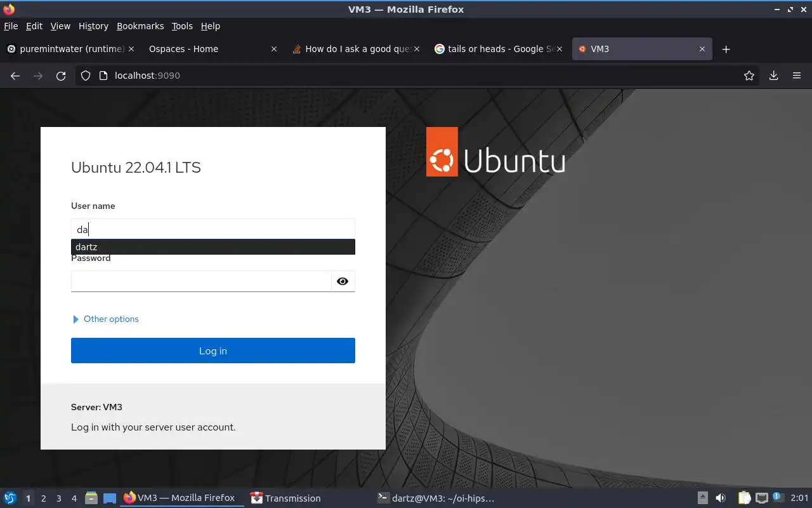Focus the User name input field
This screenshot has width=812, height=508.
coord(213,229)
